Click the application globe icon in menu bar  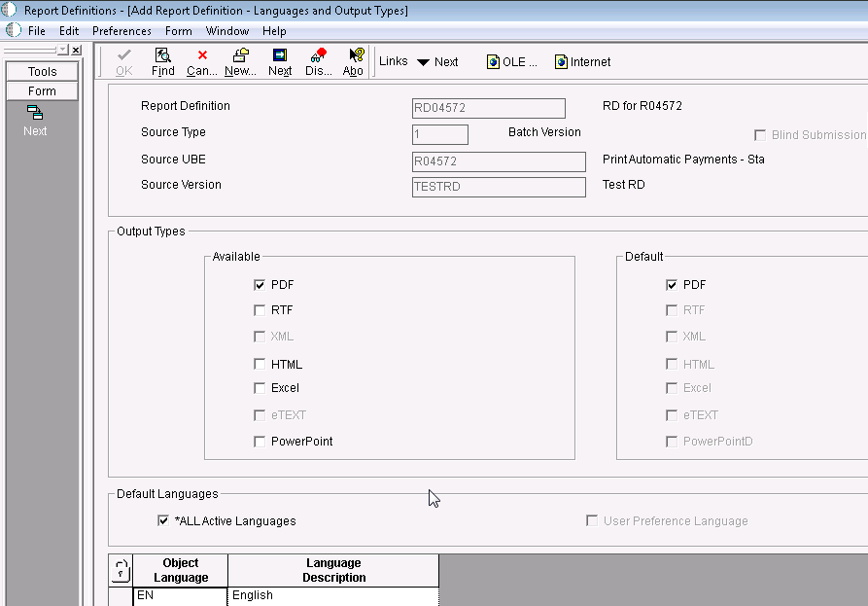tap(14, 30)
